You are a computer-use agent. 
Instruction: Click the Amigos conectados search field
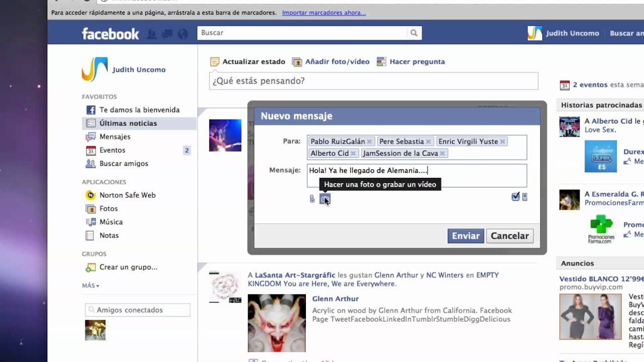click(x=137, y=310)
